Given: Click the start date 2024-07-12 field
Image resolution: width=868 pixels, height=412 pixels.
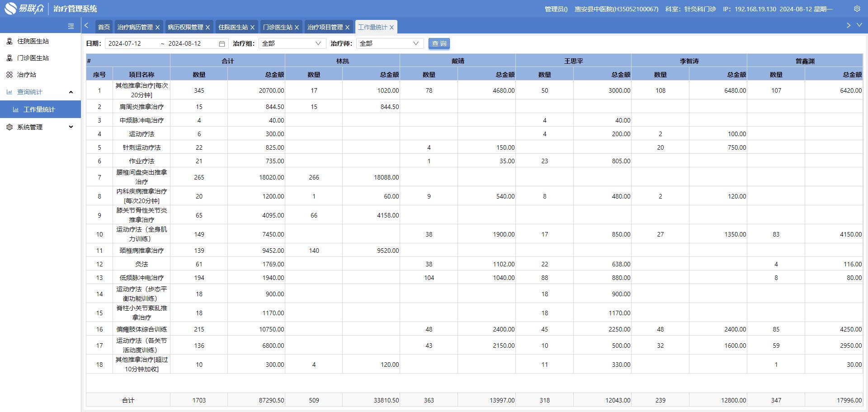Looking at the screenshot, I should pos(125,43).
